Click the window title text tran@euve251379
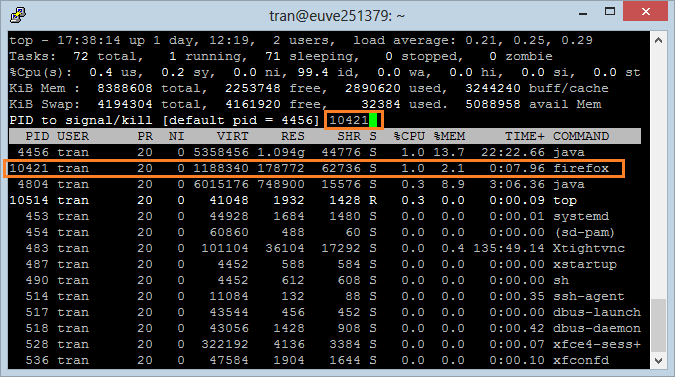Screen dimensions: 675x377 tap(329, 16)
